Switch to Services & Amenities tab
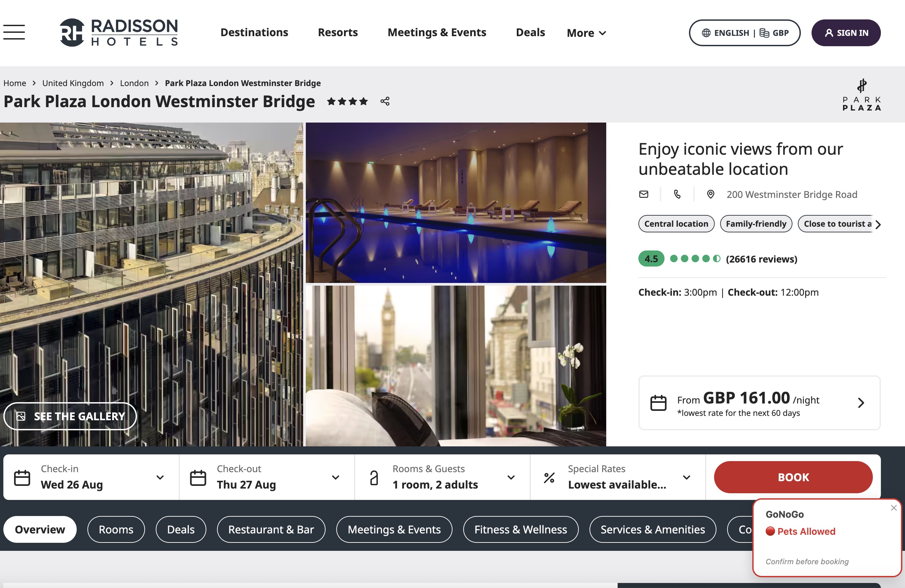Screen dimensions: 905x588 (x=652, y=529)
